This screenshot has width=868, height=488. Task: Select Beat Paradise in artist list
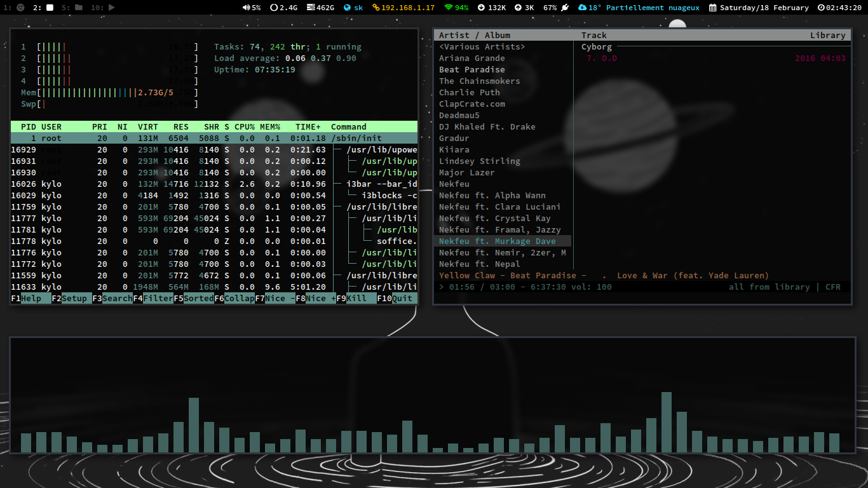[472, 69]
